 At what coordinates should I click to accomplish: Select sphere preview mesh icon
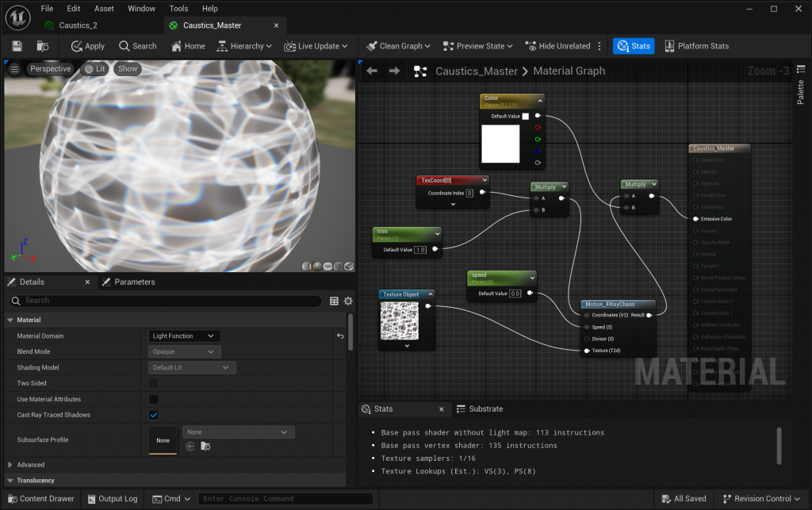click(x=317, y=267)
